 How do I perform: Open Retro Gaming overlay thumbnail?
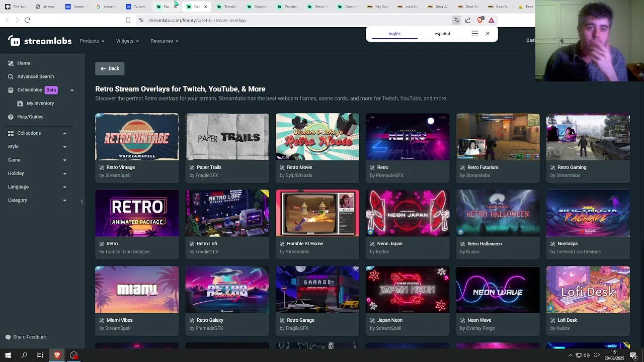tap(588, 137)
